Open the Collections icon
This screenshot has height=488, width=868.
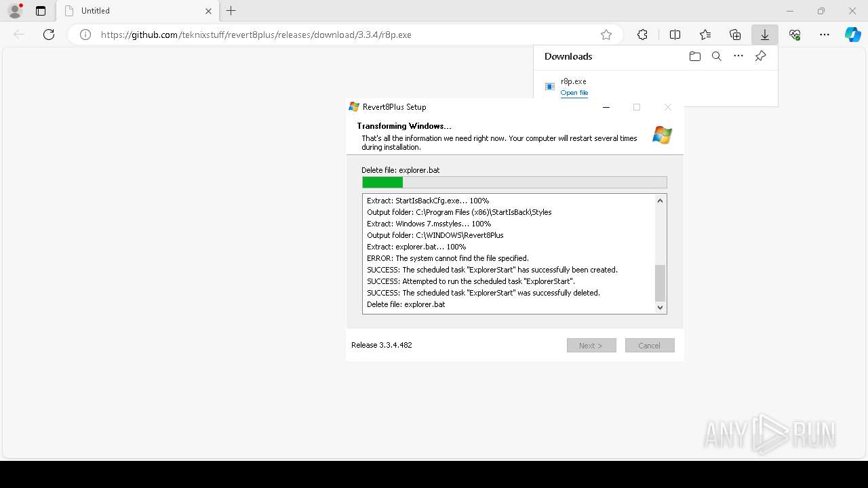click(x=735, y=35)
